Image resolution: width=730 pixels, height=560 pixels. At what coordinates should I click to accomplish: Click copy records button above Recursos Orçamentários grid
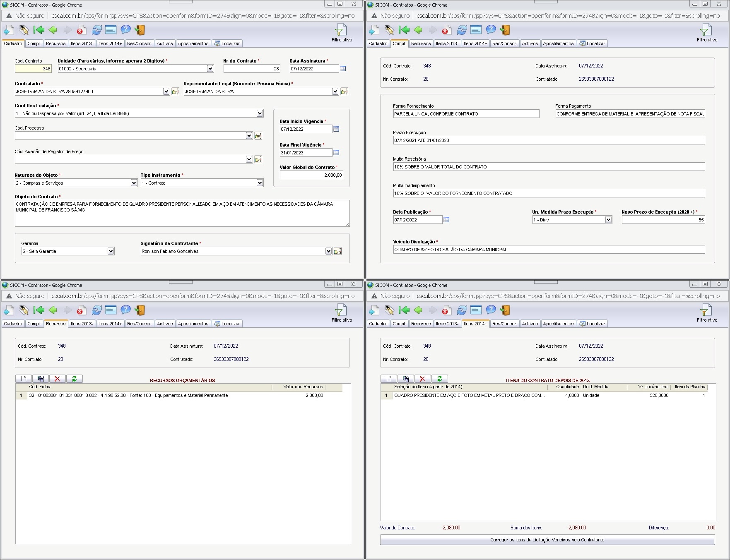[41, 379]
